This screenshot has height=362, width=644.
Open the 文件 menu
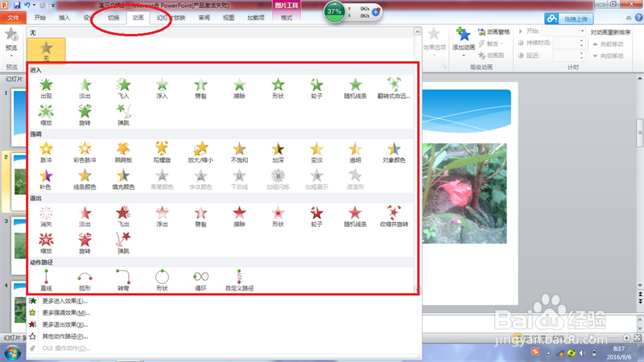point(13,18)
